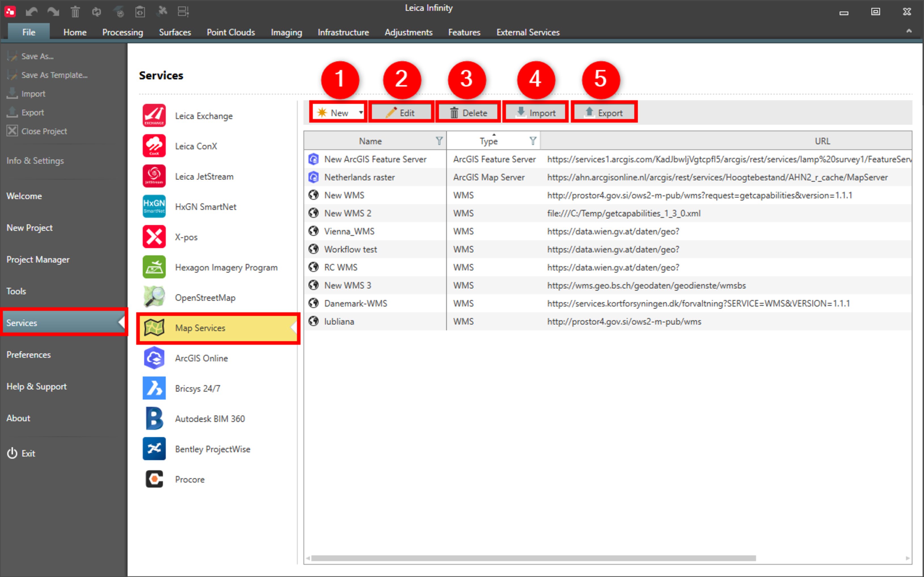This screenshot has height=577, width=924.
Task: Click the ArcGIS icon of Netherlands raster row
Action: [x=313, y=177]
